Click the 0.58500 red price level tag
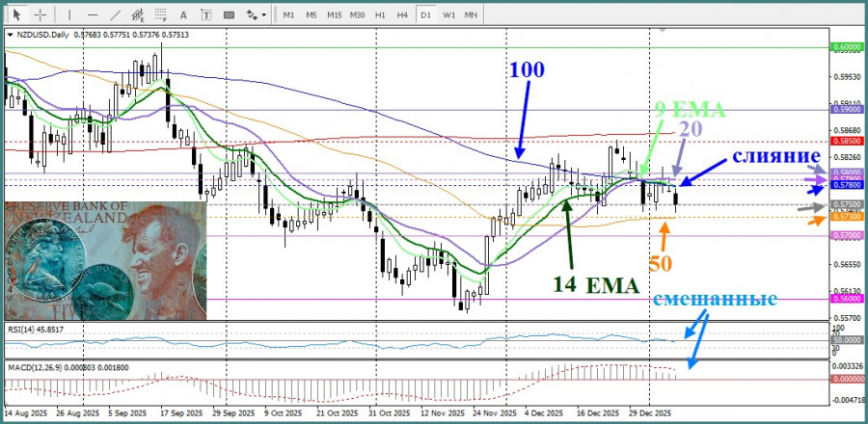Viewport: 868px width, 424px height. point(847,141)
